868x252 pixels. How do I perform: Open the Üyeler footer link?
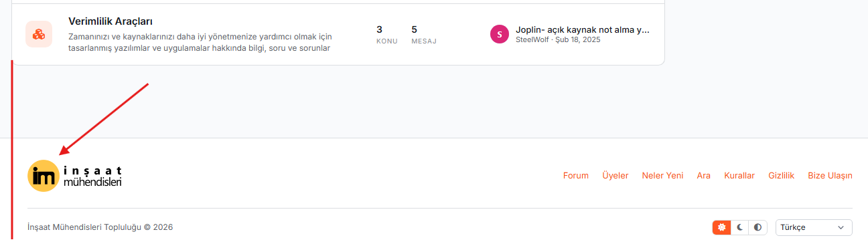[x=615, y=176]
